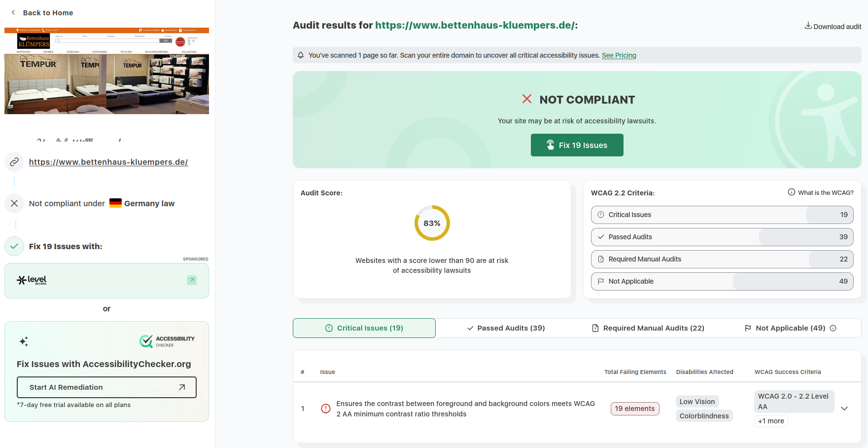The height and width of the screenshot is (448, 868).
Task: Expand the contrast issue row chevron
Action: click(x=844, y=409)
